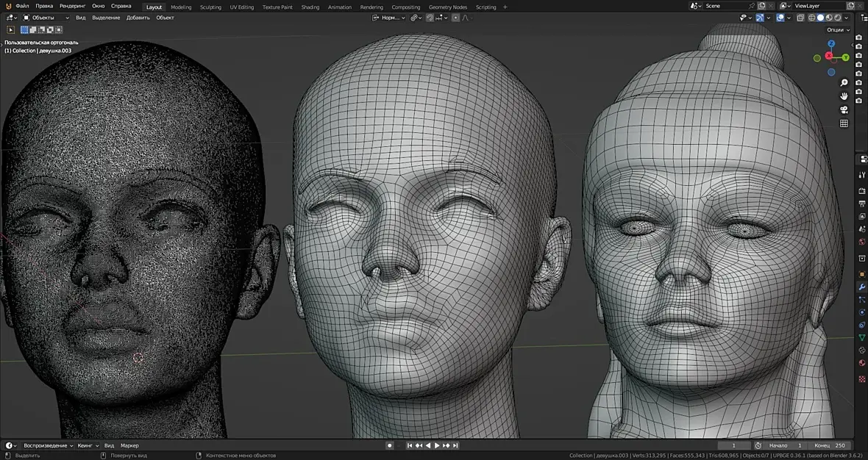Toggle X-ray display in viewport header
The height and width of the screenshot is (460, 868).
point(799,18)
